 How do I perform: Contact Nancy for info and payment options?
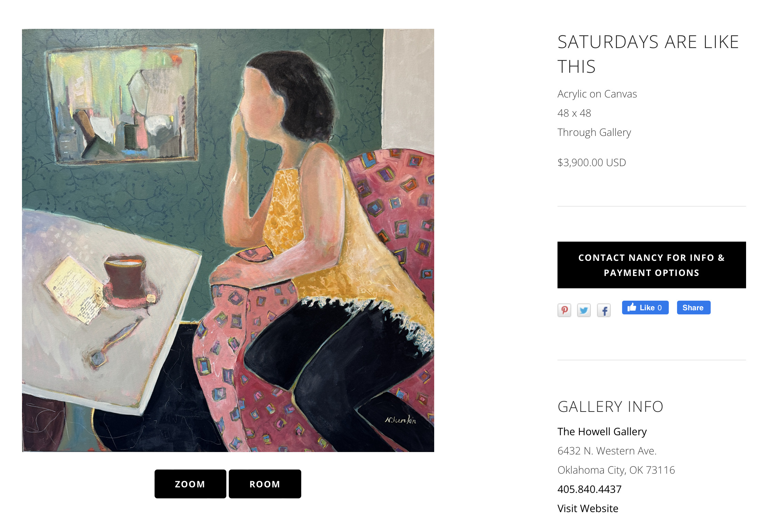click(651, 265)
